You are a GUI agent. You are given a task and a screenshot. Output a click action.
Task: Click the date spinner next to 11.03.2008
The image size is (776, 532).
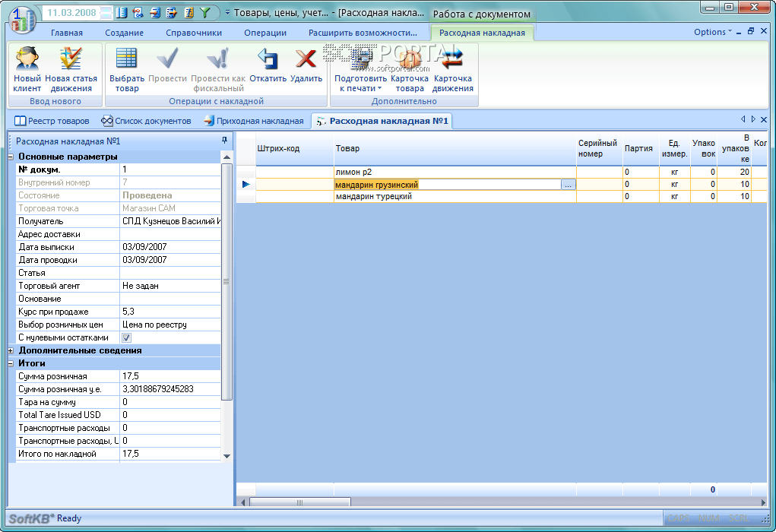(x=106, y=12)
